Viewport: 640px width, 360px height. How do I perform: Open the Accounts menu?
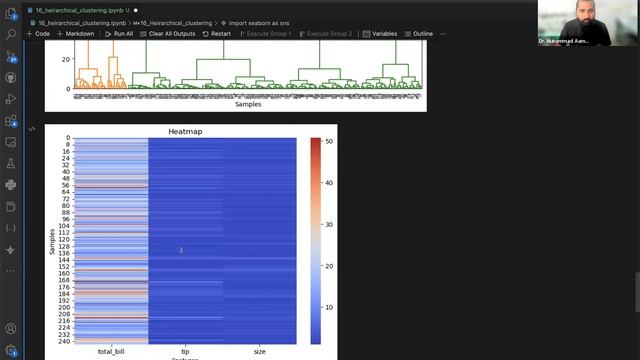coord(11,329)
